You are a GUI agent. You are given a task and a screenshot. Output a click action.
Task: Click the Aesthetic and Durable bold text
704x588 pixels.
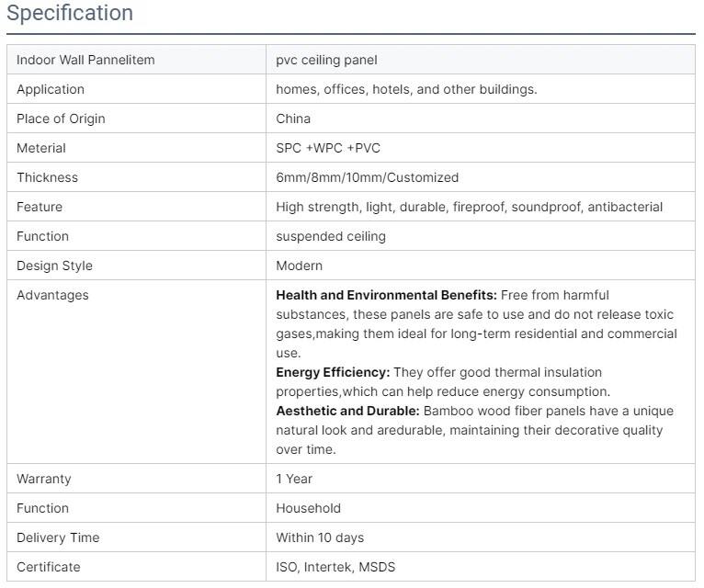pos(347,411)
